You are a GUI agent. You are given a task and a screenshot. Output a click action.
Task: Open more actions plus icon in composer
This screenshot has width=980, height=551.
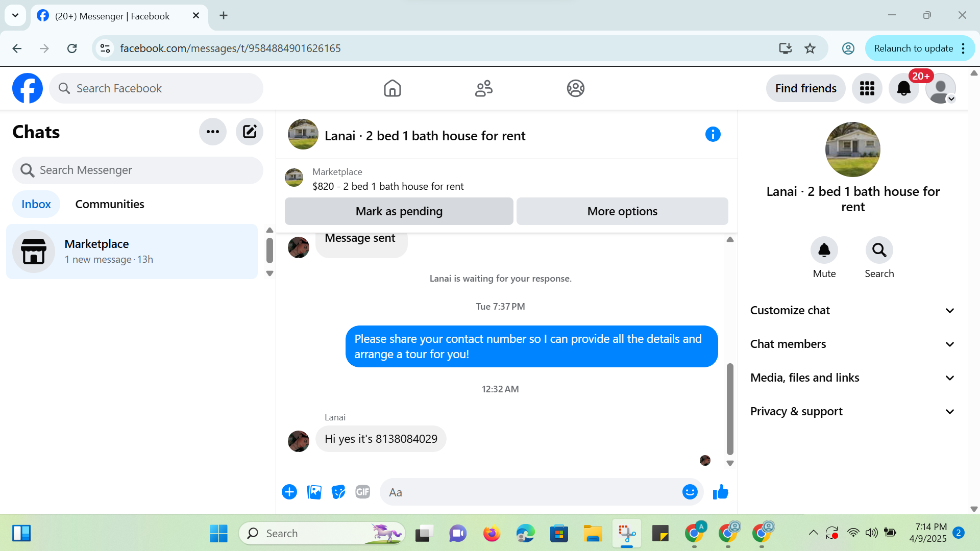(x=289, y=492)
